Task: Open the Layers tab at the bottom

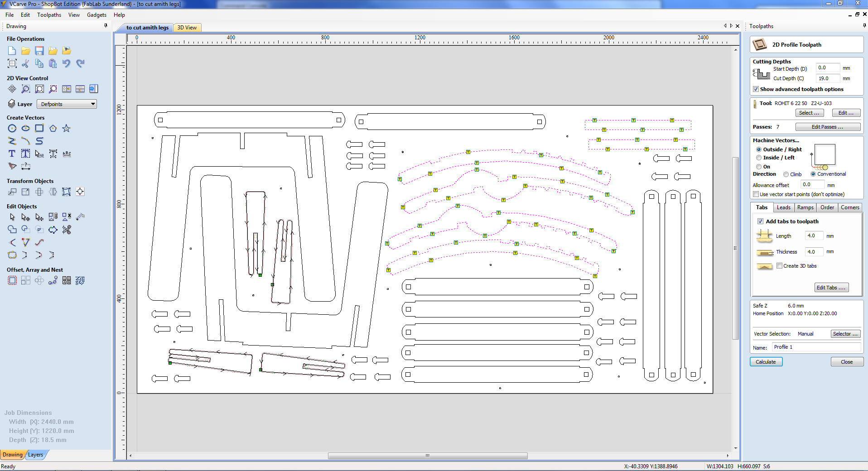Action: tap(35, 455)
